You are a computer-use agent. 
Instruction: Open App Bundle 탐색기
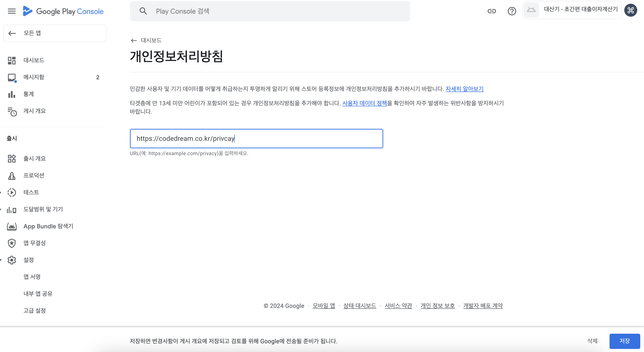pos(48,226)
